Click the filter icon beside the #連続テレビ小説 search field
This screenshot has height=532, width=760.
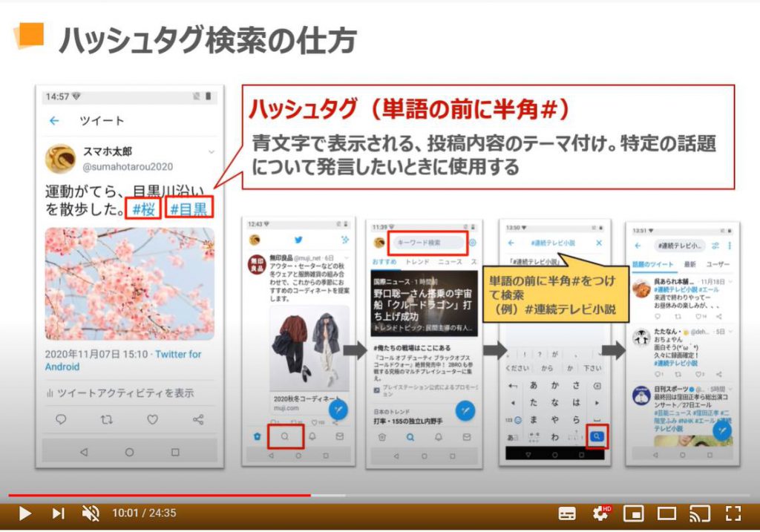point(715,247)
